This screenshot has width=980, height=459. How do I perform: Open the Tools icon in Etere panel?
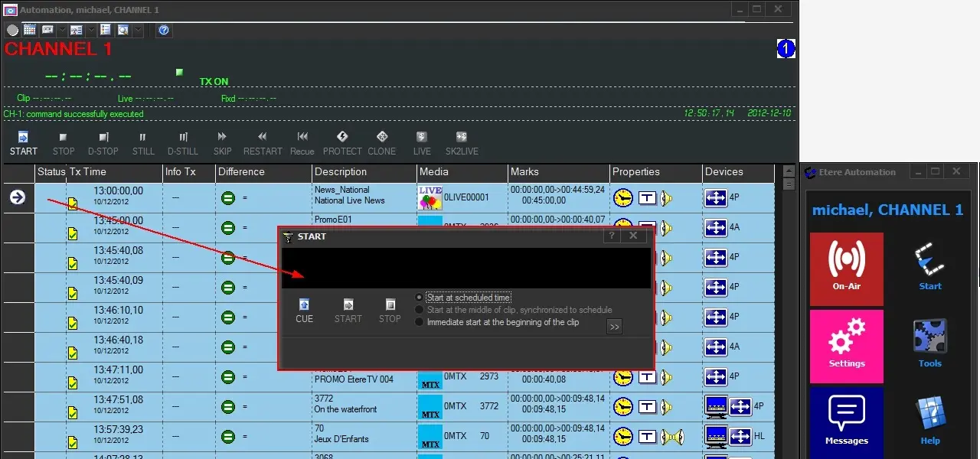coord(929,343)
